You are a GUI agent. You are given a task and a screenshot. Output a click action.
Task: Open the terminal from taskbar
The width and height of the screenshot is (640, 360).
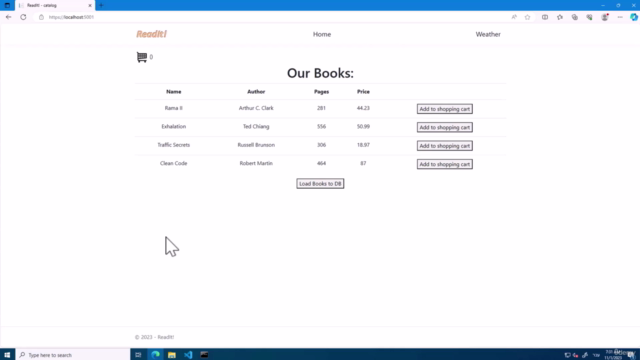point(204,355)
